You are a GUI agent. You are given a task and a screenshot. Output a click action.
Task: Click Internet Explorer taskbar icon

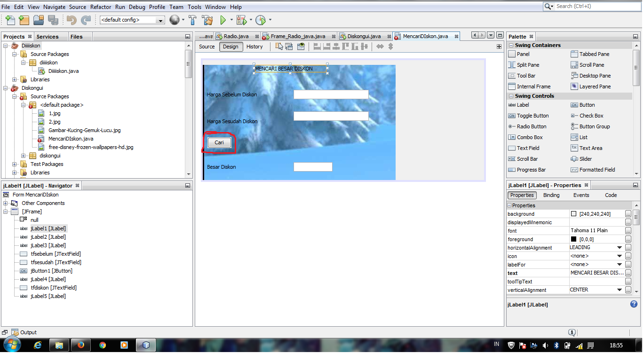coord(38,345)
